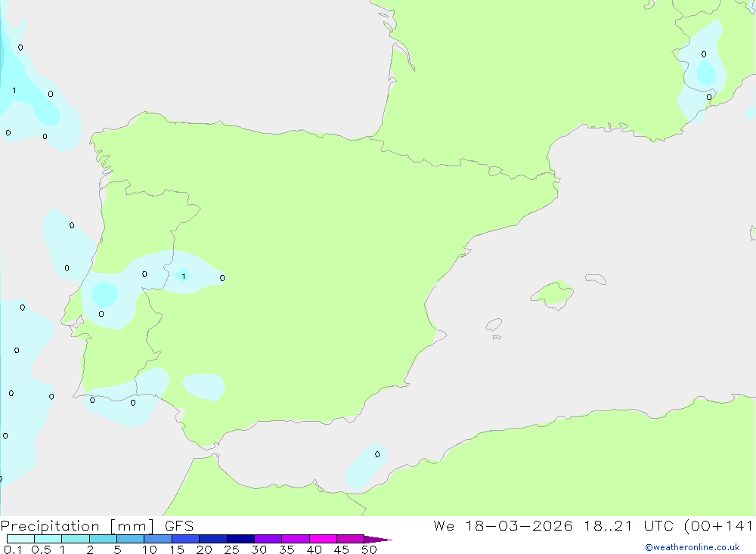Click the date '18-03-2026' in the footer
This screenshot has width=756, height=554.
click(519, 526)
